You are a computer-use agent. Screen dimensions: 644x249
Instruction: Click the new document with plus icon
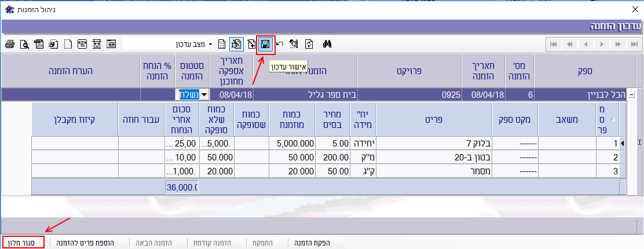(251, 44)
